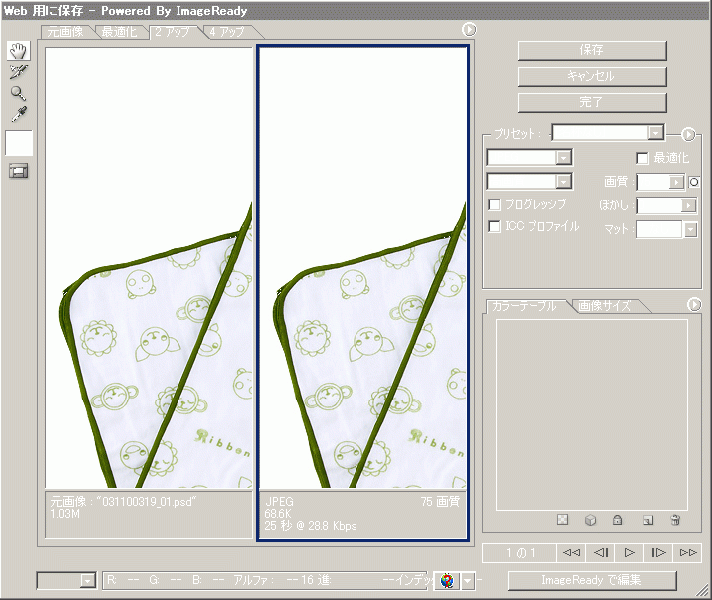Enable the プログレッシブ checkbox
712x600 pixels.
[494, 204]
